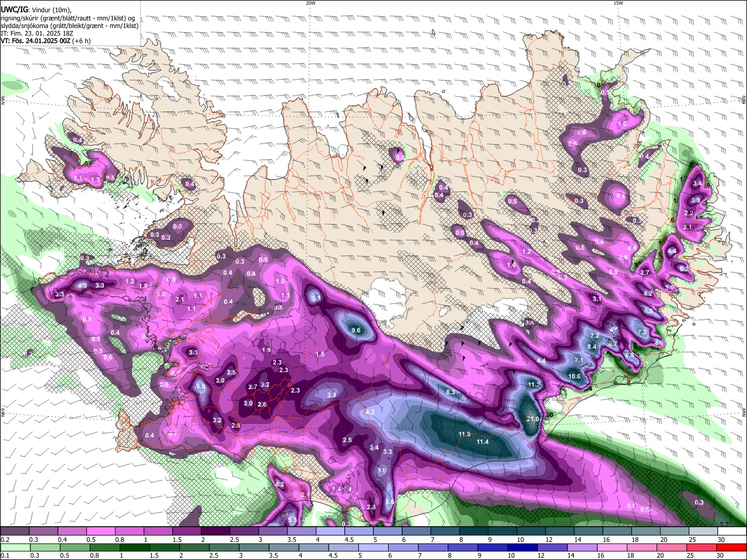Select the top-scale swatch between 0.5 and 0.8
This screenshot has width=747, height=560.
pos(100,531)
